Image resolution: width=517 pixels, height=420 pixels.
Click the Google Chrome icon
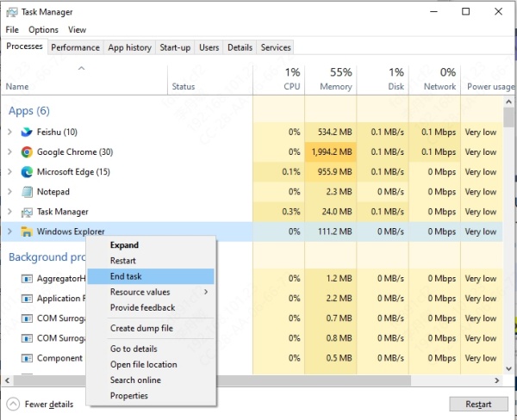pos(27,151)
